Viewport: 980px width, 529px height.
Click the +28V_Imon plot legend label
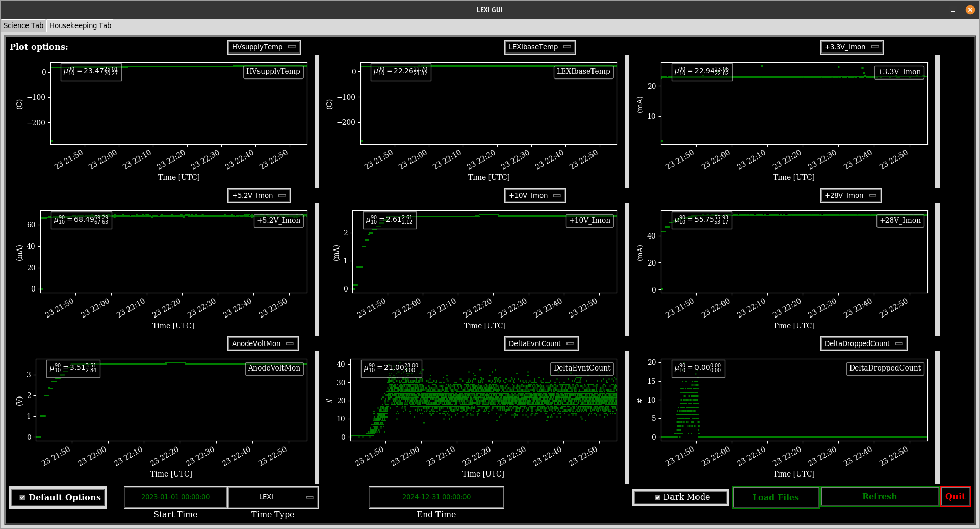pyautogui.click(x=900, y=220)
